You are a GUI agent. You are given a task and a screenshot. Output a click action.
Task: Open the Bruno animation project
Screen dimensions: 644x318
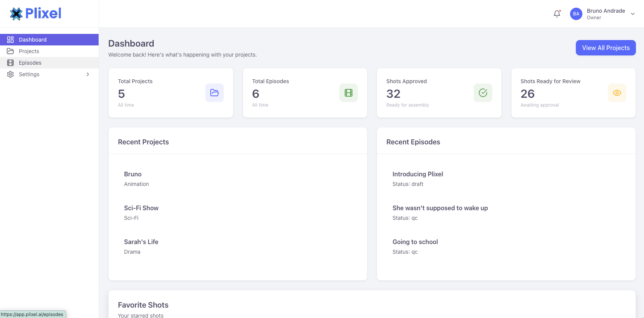[133, 174]
